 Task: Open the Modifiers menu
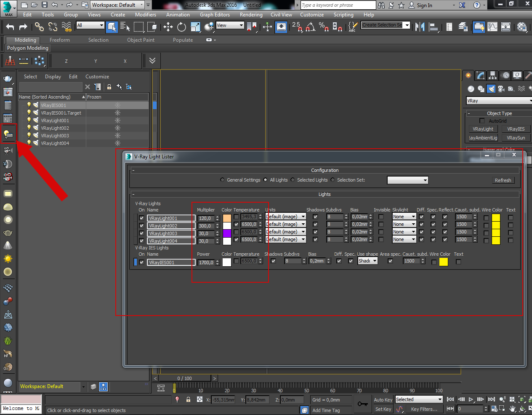pyautogui.click(x=146, y=15)
